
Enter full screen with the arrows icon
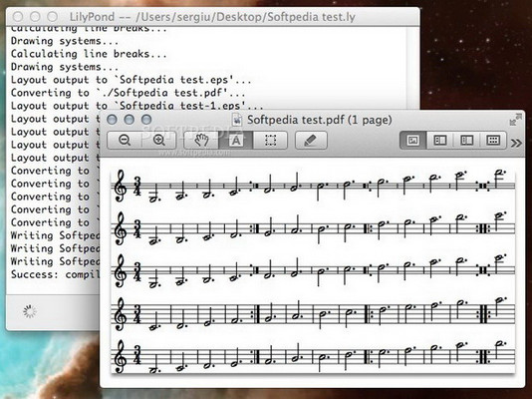516,120
